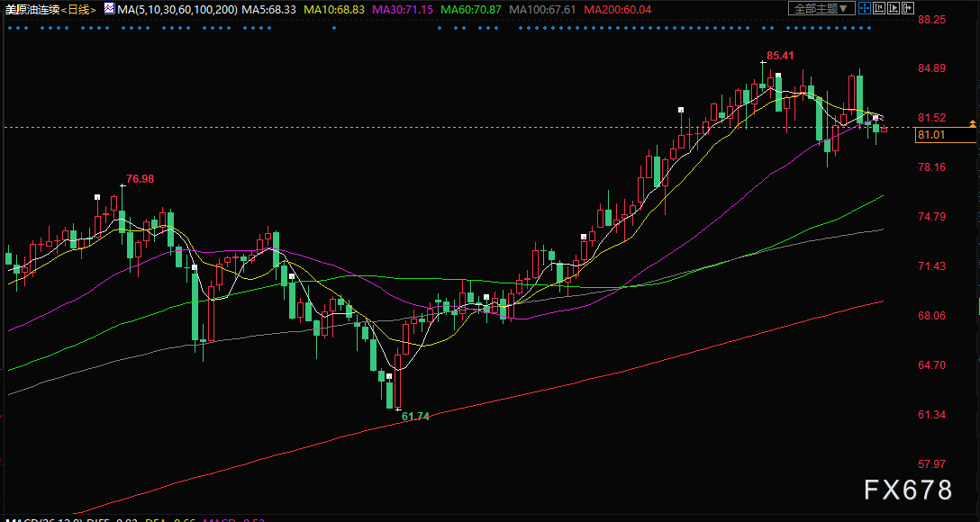
Task: Change the 日线 period selector
Action: point(78,9)
